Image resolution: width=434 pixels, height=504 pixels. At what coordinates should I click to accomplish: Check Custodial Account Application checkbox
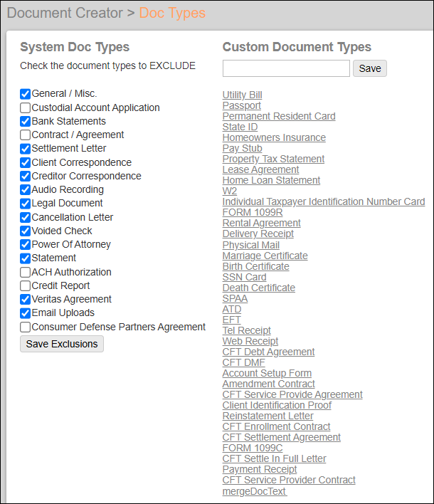coord(26,108)
